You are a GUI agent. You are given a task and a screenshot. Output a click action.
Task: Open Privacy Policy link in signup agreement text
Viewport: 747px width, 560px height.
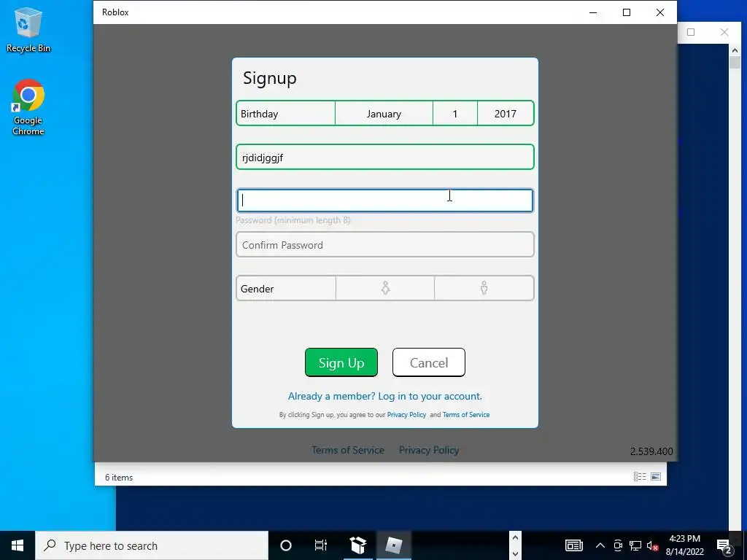tap(406, 415)
